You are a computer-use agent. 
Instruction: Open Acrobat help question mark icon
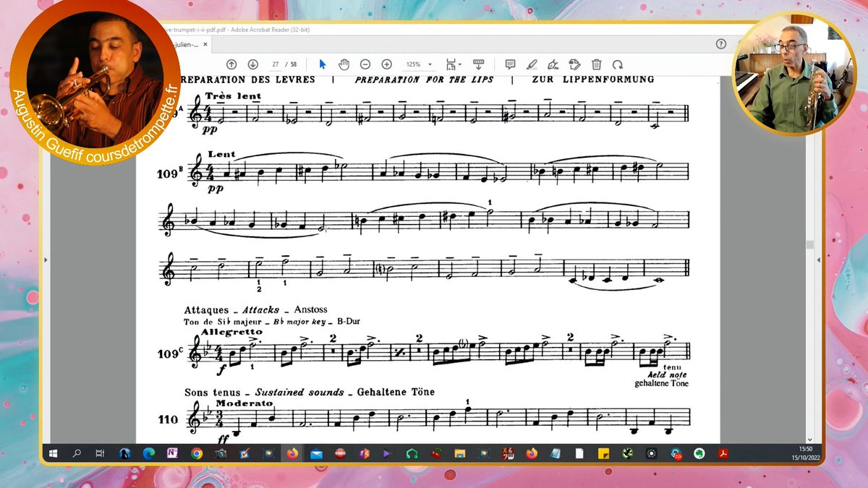pyautogui.click(x=720, y=43)
